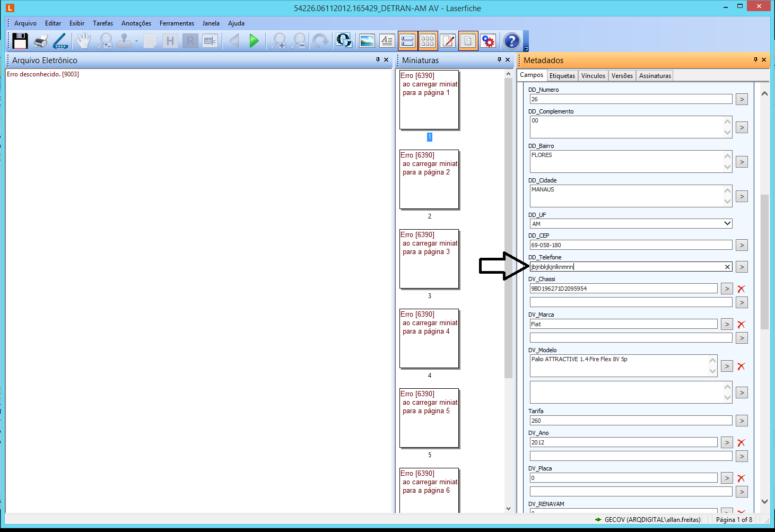The width and height of the screenshot is (775, 532).
Task: Click the scanner icon in toolbar
Action: click(x=60, y=41)
